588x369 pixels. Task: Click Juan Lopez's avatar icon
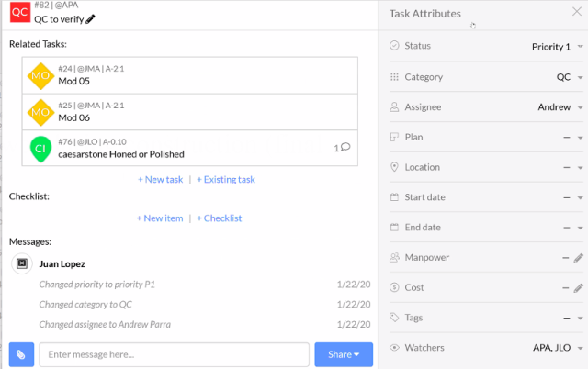pyautogui.click(x=22, y=263)
